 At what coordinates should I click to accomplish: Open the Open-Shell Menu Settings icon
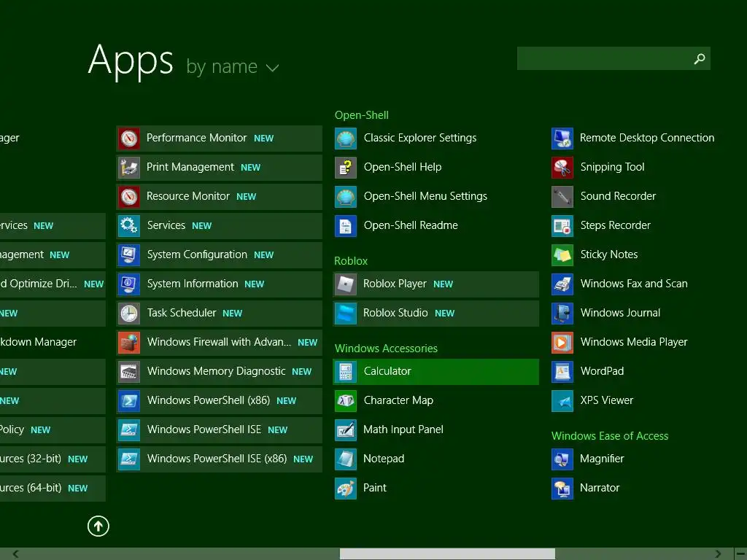pos(345,197)
